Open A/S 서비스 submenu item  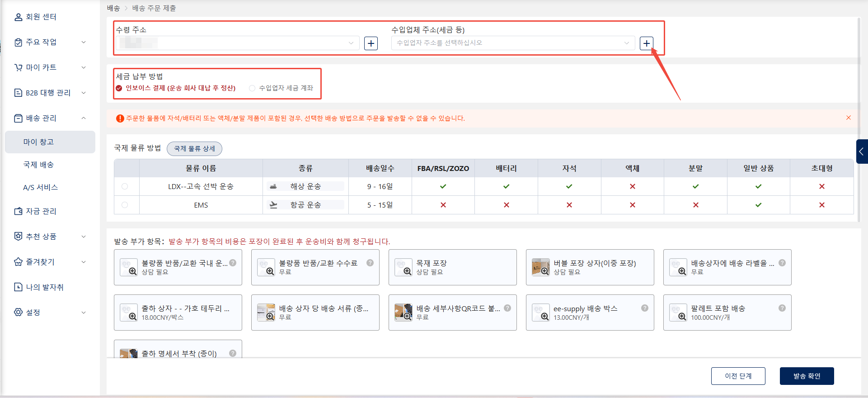click(x=50, y=187)
